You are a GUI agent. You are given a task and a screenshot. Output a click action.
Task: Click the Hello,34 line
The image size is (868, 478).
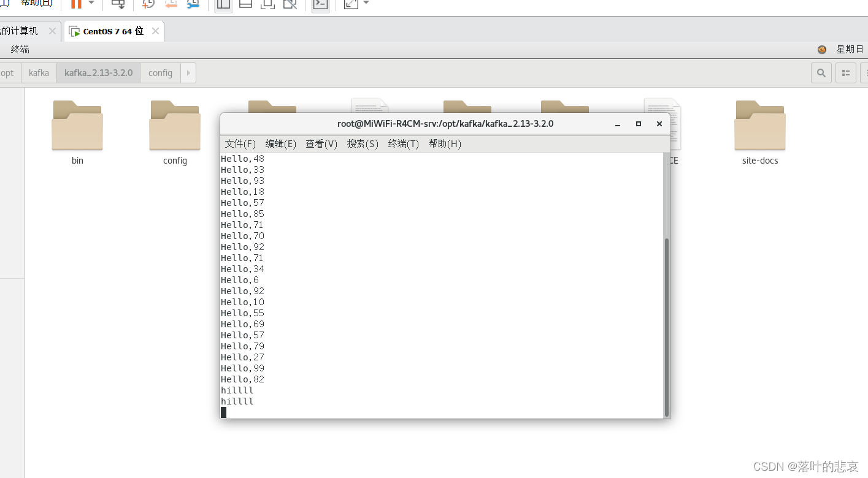pos(242,269)
